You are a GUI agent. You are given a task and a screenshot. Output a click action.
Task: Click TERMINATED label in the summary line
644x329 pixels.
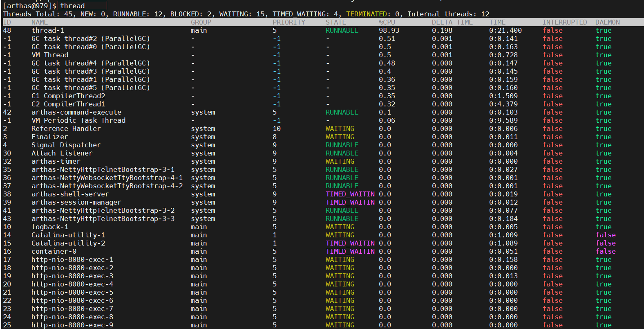pos(366,14)
